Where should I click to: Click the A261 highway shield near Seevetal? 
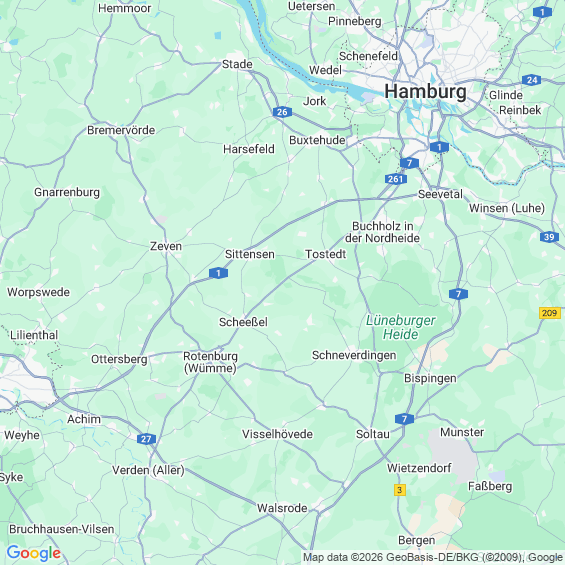[396, 179]
